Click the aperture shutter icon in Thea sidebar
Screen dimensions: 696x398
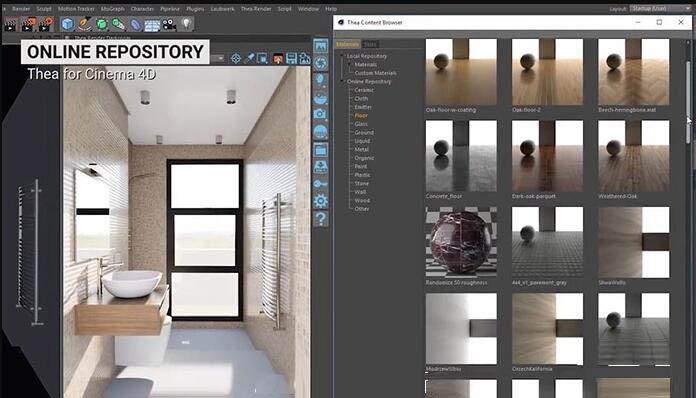click(x=320, y=63)
